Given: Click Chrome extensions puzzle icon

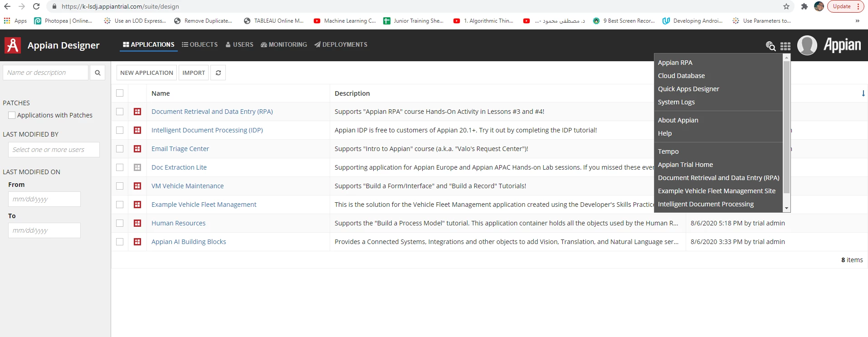Looking at the screenshot, I should pyautogui.click(x=805, y=6).
